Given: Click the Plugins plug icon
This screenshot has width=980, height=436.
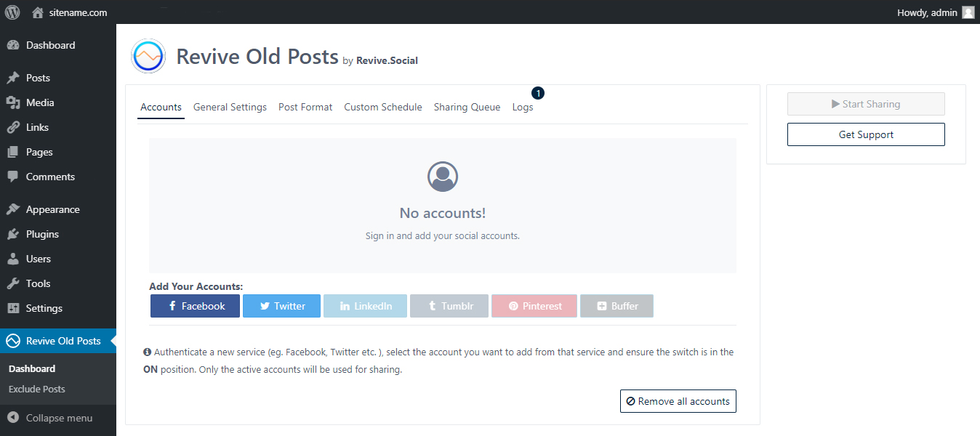Looking at the screenshot, I should [x=13, y=234].
